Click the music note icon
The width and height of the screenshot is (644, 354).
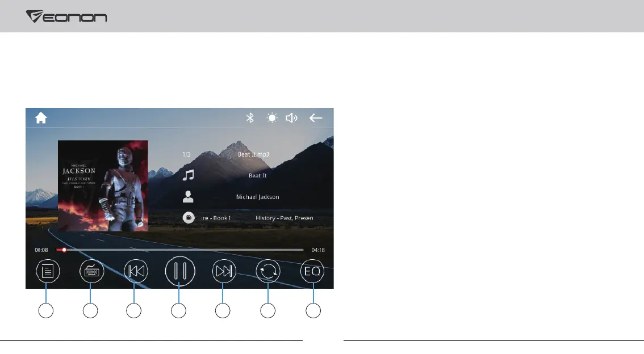188,175
